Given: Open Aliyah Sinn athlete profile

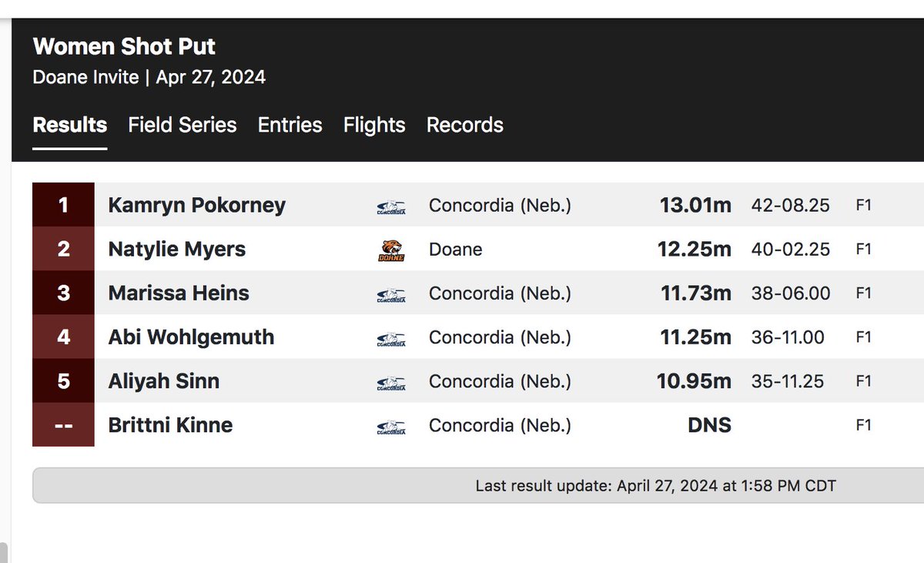Looking at the screenshot, I should (164, 381).
